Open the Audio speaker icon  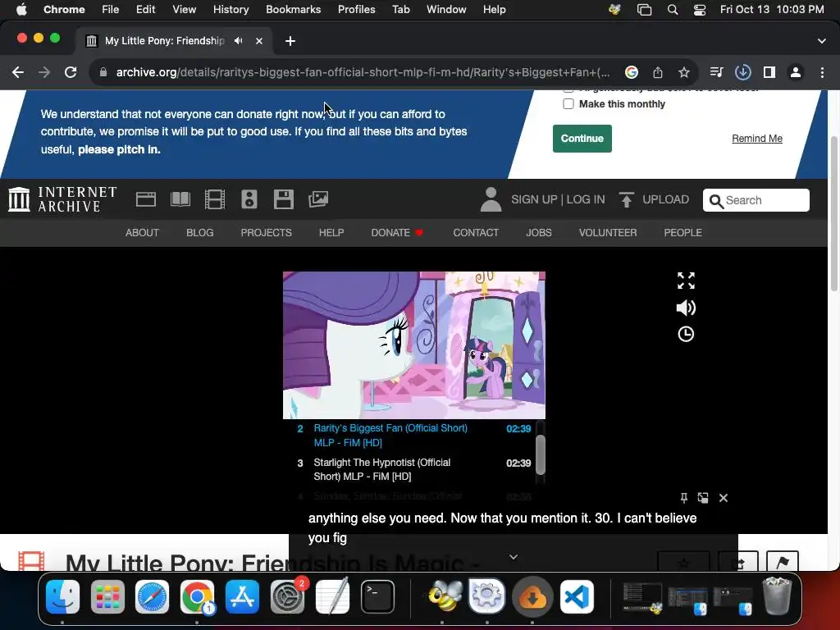(249, 199)
